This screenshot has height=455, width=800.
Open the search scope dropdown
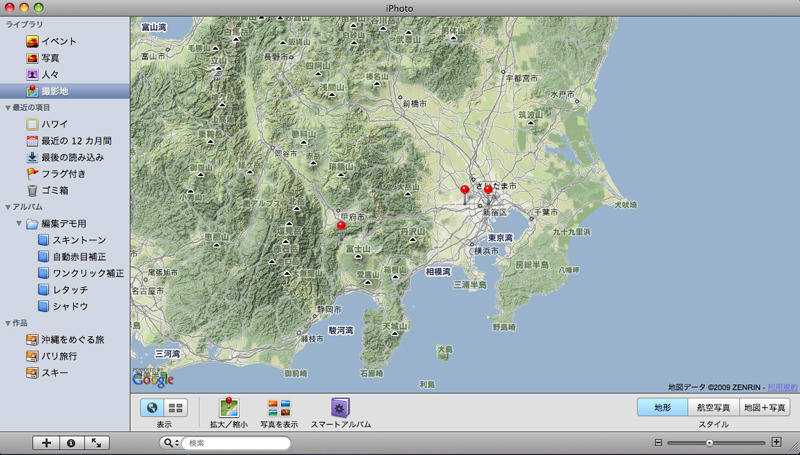click(171, 443)
